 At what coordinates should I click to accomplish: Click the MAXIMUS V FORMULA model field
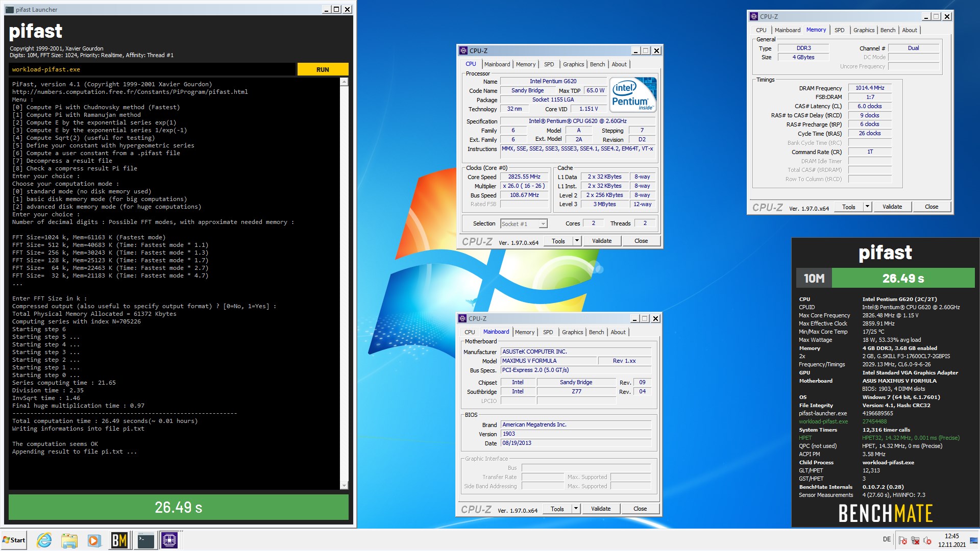549,361
